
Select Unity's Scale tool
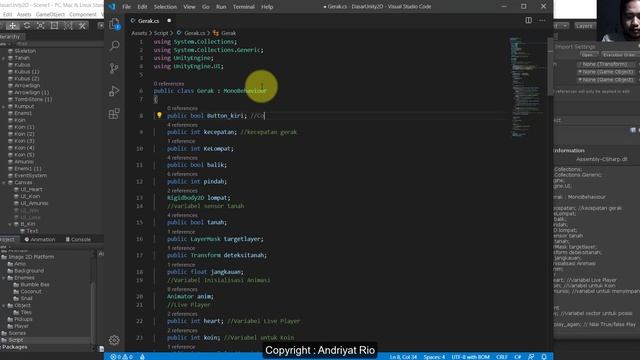coord(40,26)
